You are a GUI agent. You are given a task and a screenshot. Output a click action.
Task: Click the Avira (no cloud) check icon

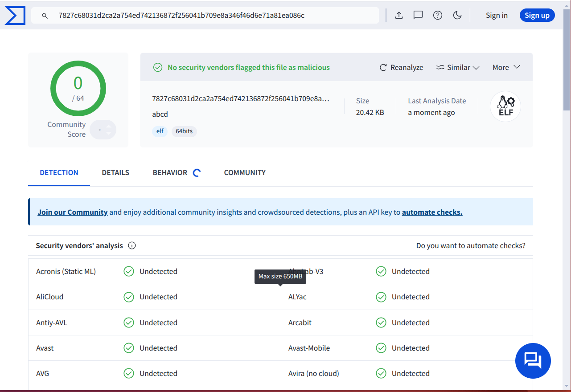tap(381, 373)
